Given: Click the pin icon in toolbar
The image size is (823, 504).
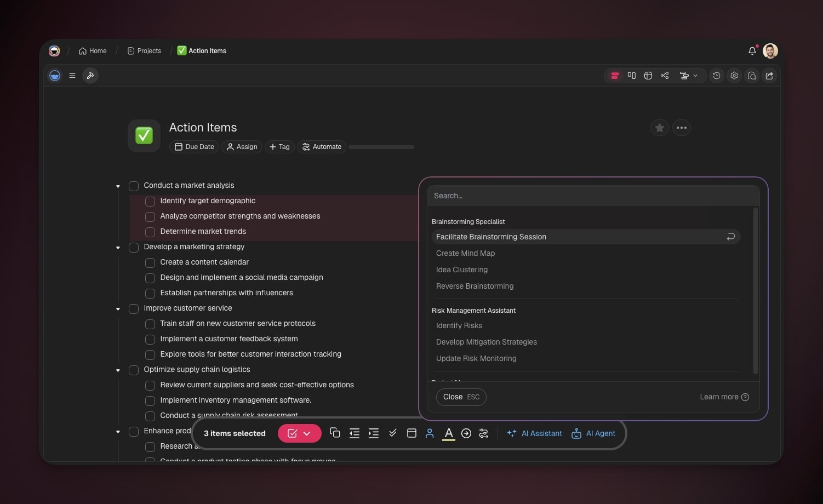Looking at the screenshot, I should 90,76.
